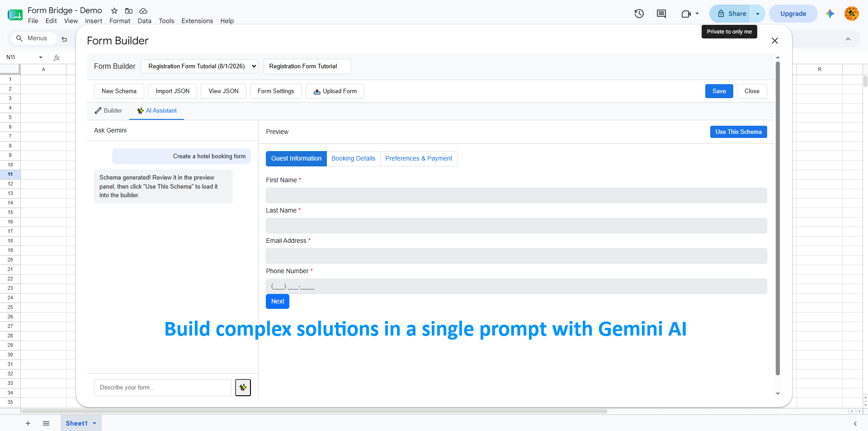Open version history clock icon
This screenshot has width=868, height=431.
point(639,14)
